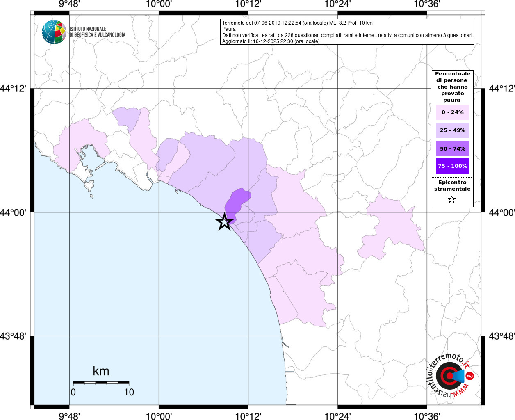Click the scale bar graphic

click(101, 383)
